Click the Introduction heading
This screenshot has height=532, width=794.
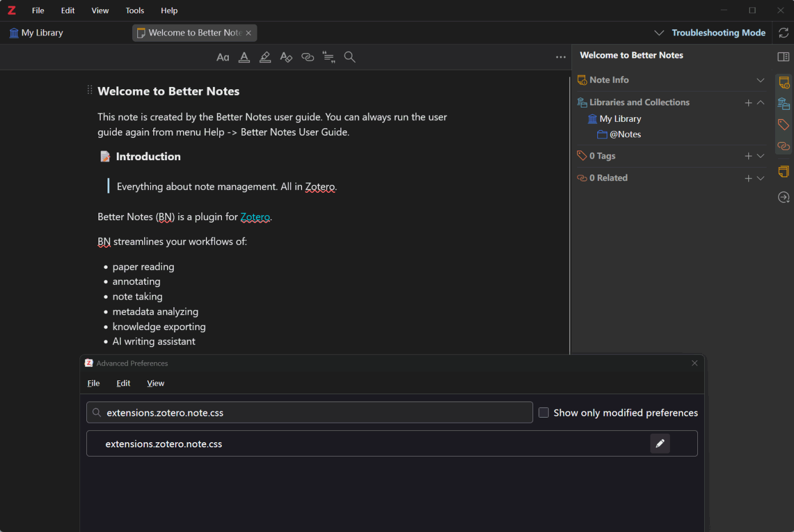tap(148, 157)
